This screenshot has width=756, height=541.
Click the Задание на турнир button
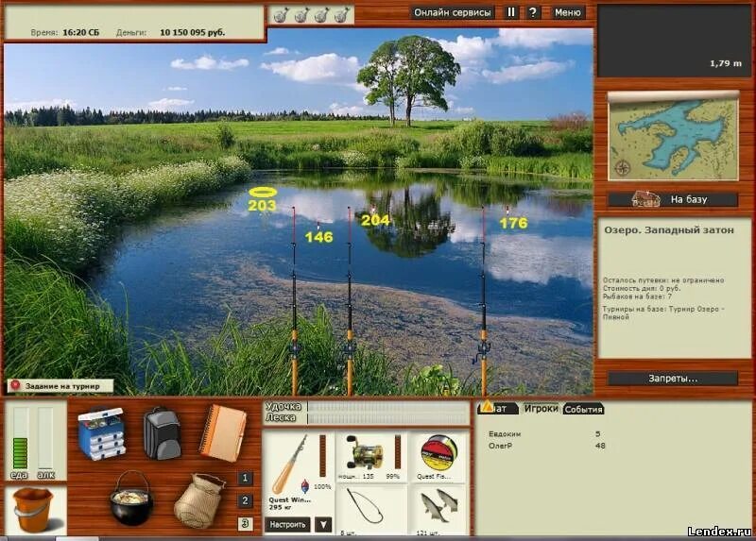[60, 386]
